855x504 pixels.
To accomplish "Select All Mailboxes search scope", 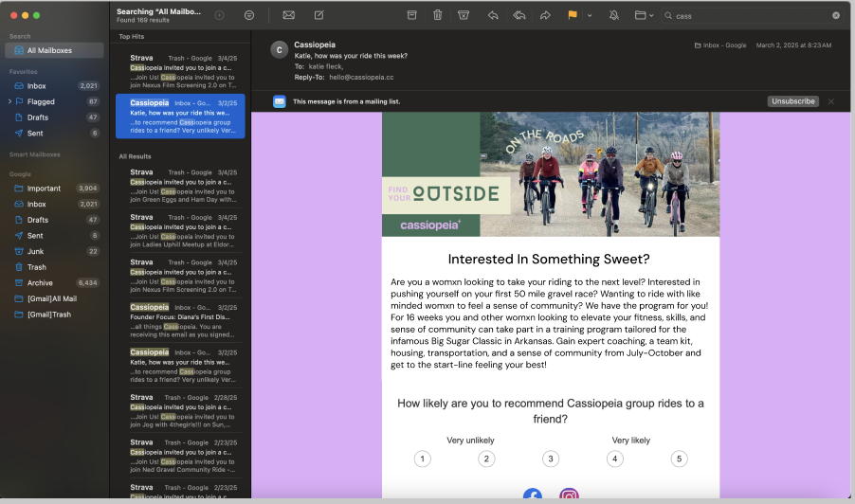I will [x=54, y=50].
